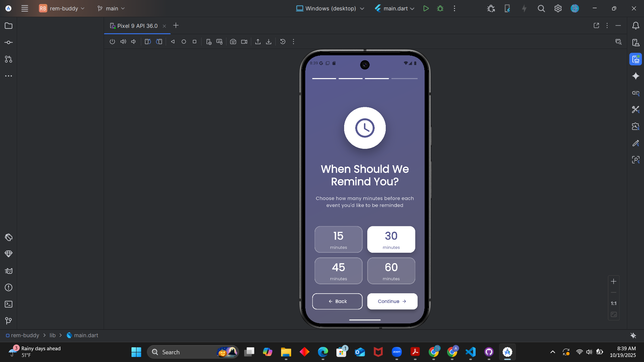This screenshot has width=644, height=362.
Task: Open the hamburger main menu
Action: 25,8
